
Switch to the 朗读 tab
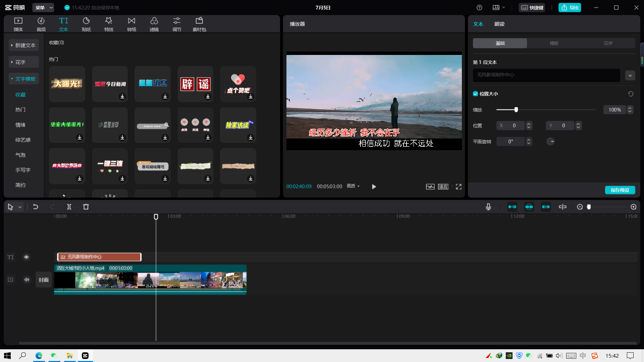[x=499, y=24]
